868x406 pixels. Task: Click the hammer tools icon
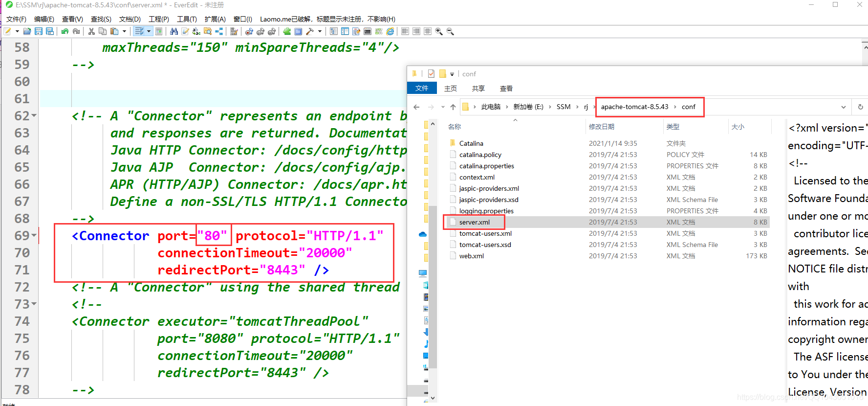click(x=310, y=31)
